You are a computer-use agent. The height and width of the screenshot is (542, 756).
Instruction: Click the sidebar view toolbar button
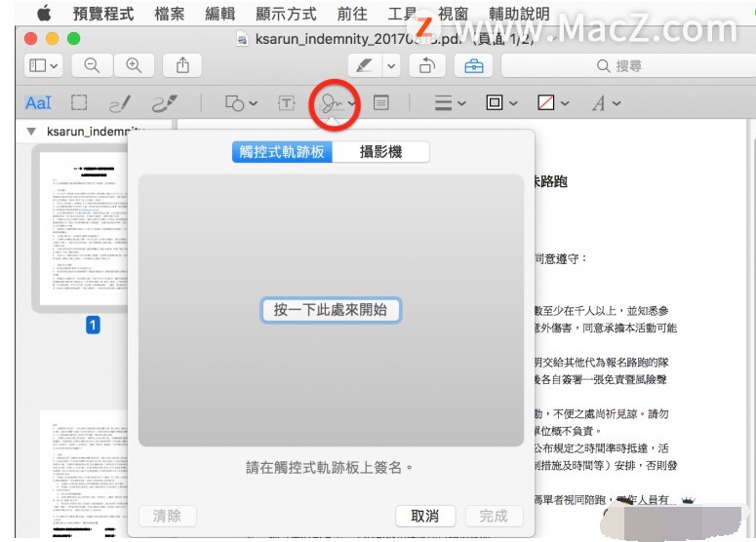pyautogui.click(x=43, y=65)
